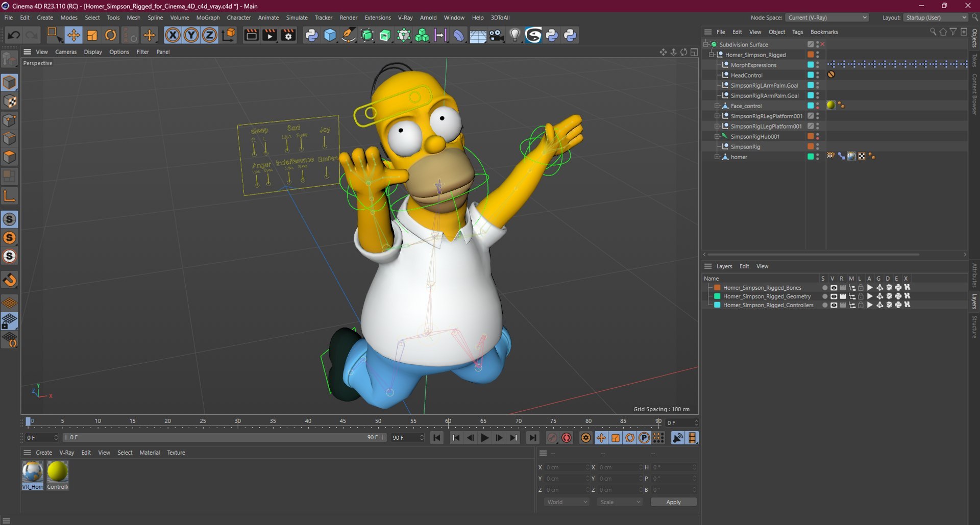Click the timeline preview range slider bar
The image size is (980, 525).
tap(225, 438)
